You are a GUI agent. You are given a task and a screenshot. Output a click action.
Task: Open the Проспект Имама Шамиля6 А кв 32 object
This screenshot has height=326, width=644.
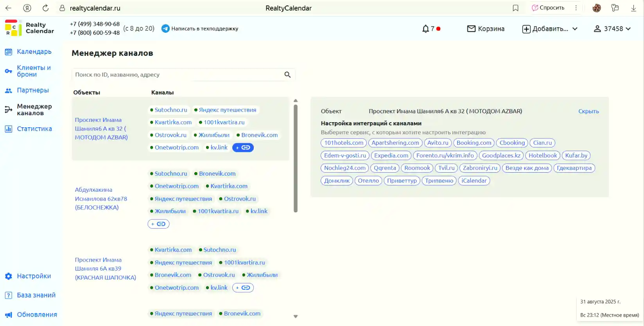point(101,128)
